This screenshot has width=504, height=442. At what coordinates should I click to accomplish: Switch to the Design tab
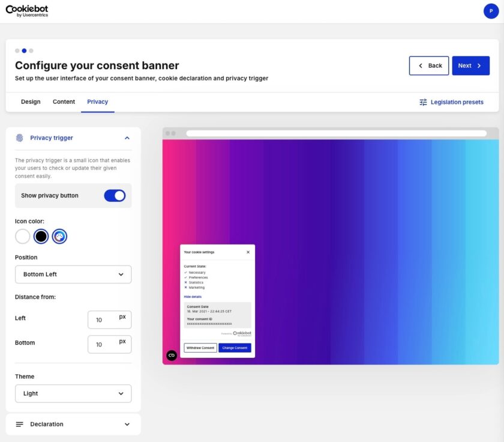[x=31, y=102]
